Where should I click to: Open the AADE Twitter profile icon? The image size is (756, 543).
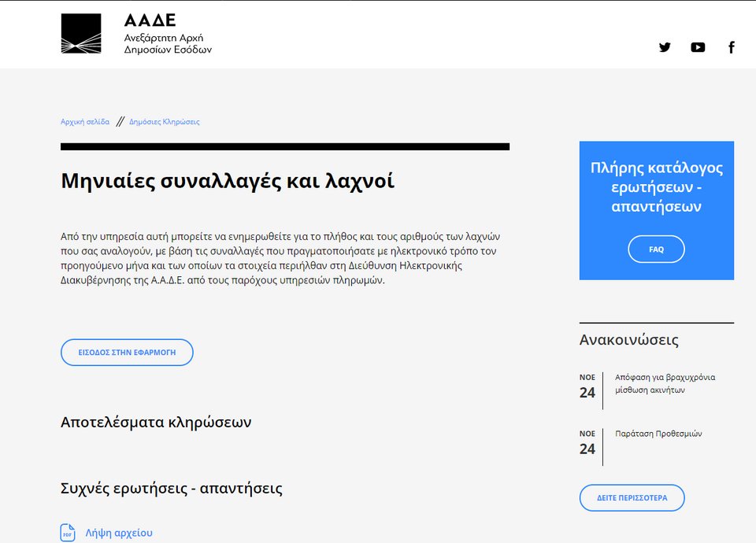[665, 47]
